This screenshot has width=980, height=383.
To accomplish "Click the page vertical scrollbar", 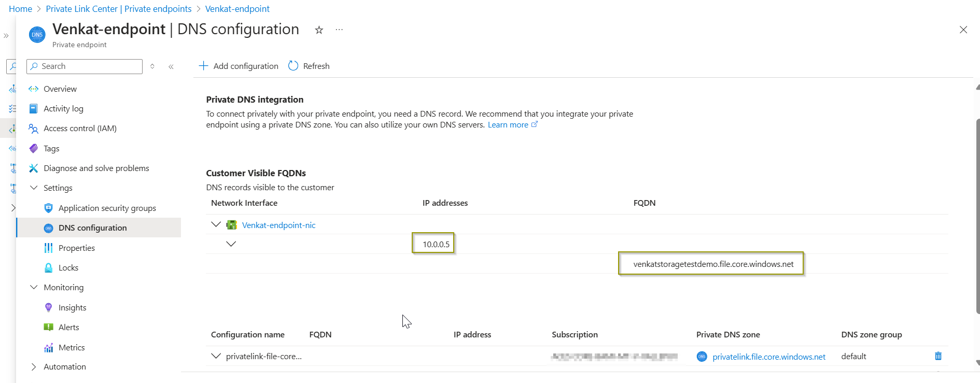I will 977,216.
